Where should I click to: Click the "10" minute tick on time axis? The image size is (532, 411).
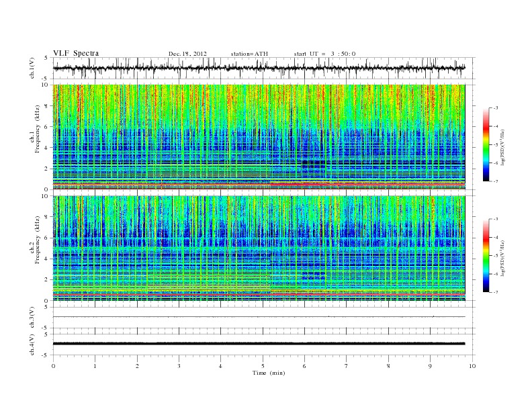coord(472,366)
